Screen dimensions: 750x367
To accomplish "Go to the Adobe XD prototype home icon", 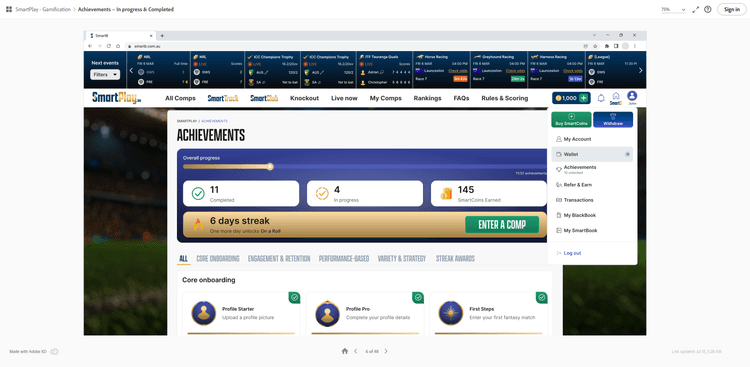I will click(x=345, y=351).
